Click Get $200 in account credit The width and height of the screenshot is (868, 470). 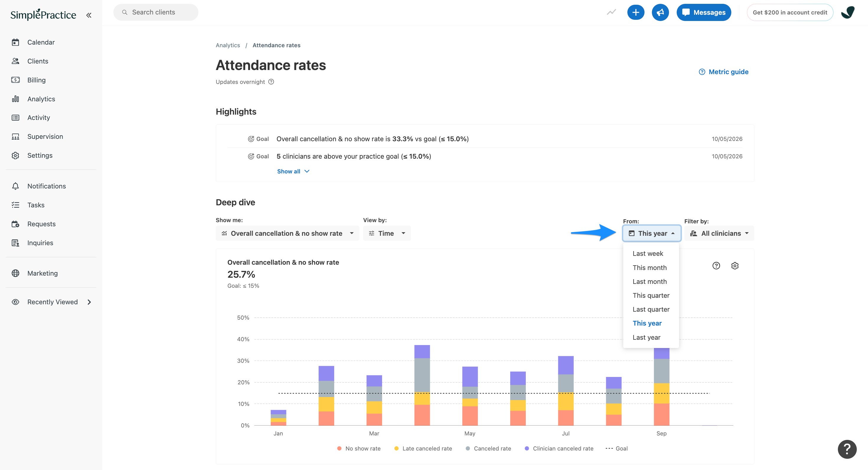point(789,12)
